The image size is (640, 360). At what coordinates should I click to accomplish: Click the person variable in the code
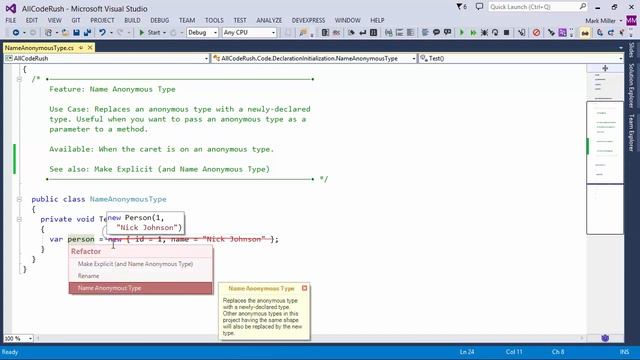pyautogui.click(x=81, y=239)
